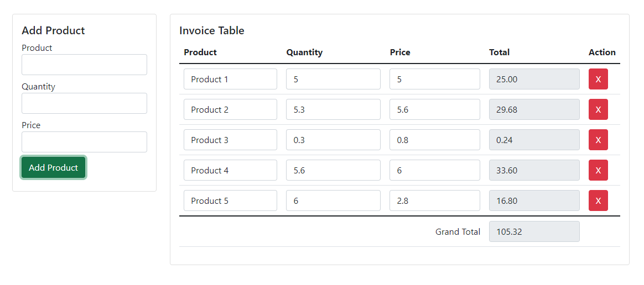Delete the Product 1 row
This screenshot has height=285, width=644.
coord(598,79)
